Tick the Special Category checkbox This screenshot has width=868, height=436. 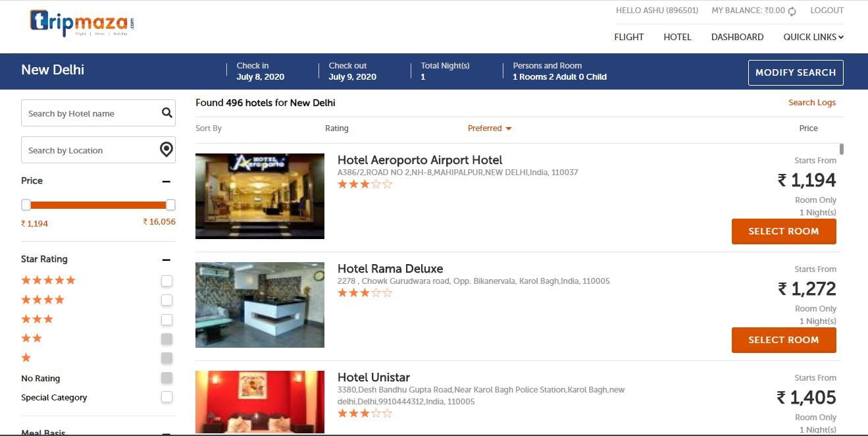pos(167,397)
